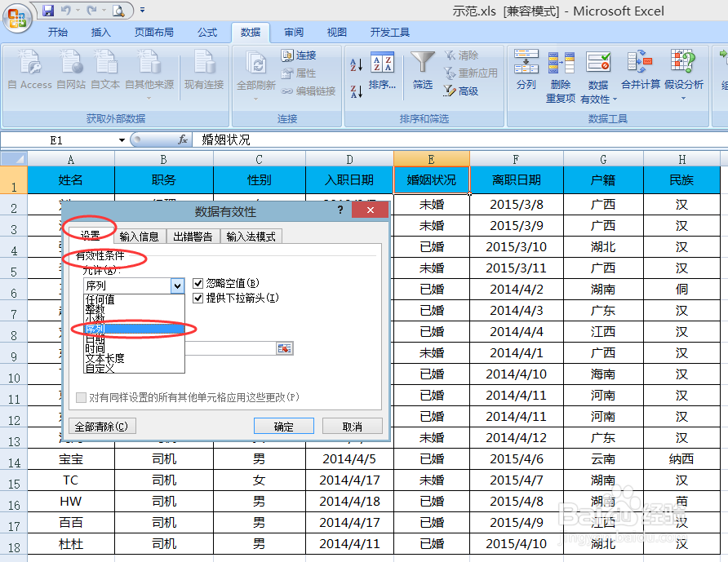Select 设置 tab in validation dialog

point(90,236)
